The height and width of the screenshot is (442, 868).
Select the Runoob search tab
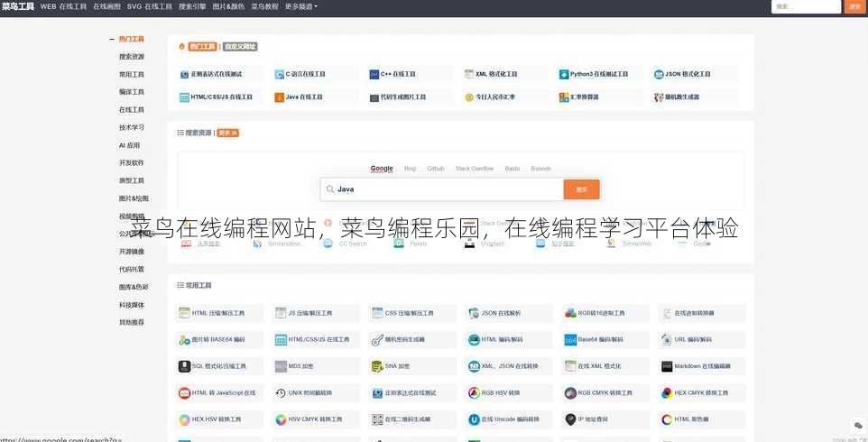tap(540, 169)
